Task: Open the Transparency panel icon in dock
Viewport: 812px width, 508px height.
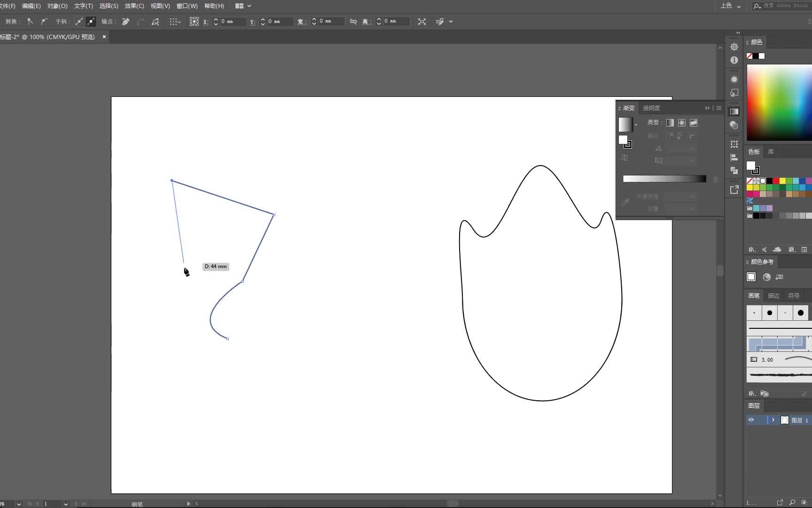Action: click(x=734, y=125)
